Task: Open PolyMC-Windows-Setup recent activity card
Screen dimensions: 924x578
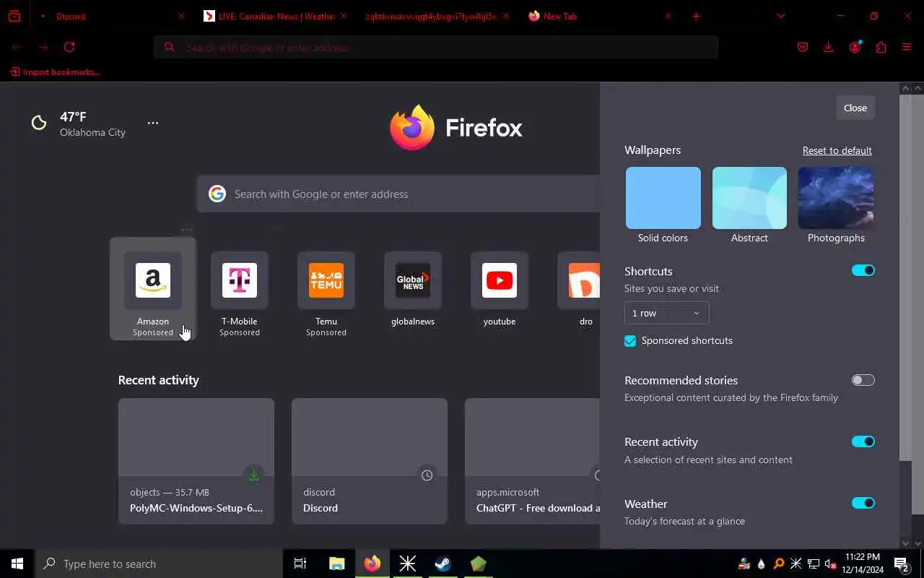Action: point(196,461)
